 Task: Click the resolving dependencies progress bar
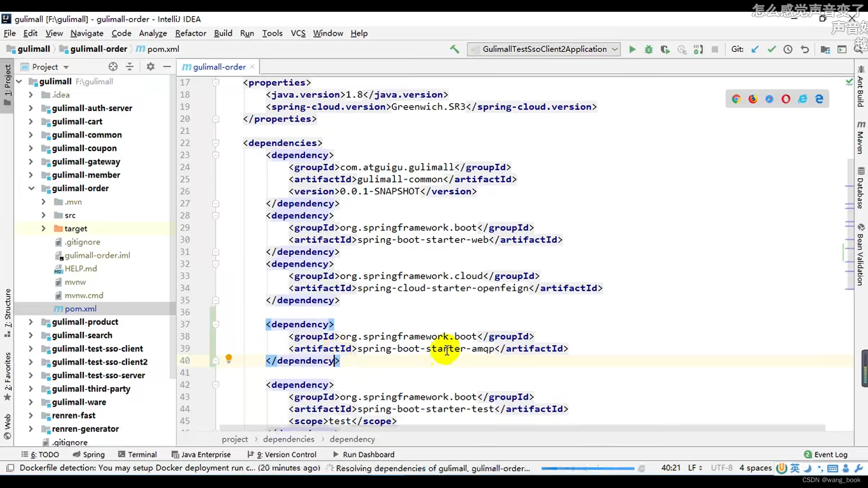coord(588,469)
